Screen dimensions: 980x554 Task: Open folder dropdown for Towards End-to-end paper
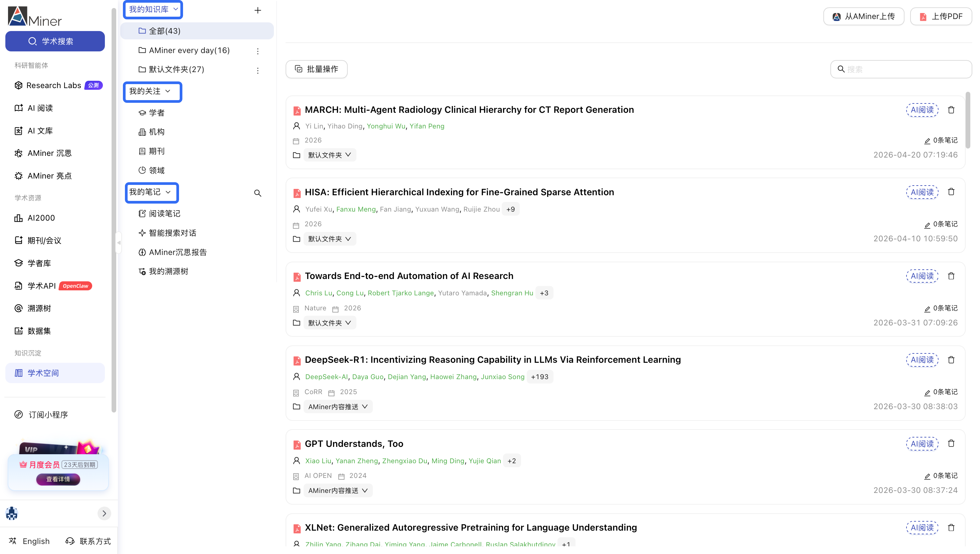(x=330, y=323)
